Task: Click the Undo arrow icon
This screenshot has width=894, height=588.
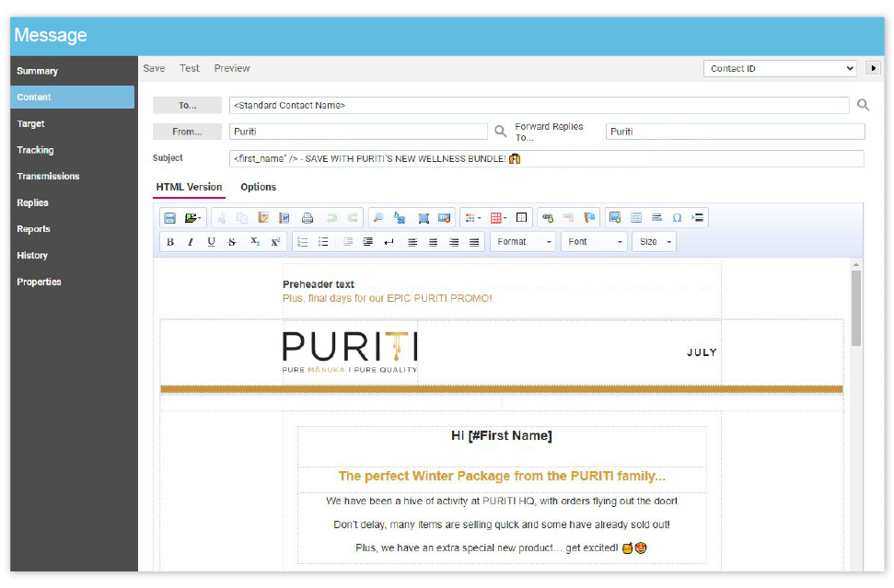Action: click(x=331, y=218)
